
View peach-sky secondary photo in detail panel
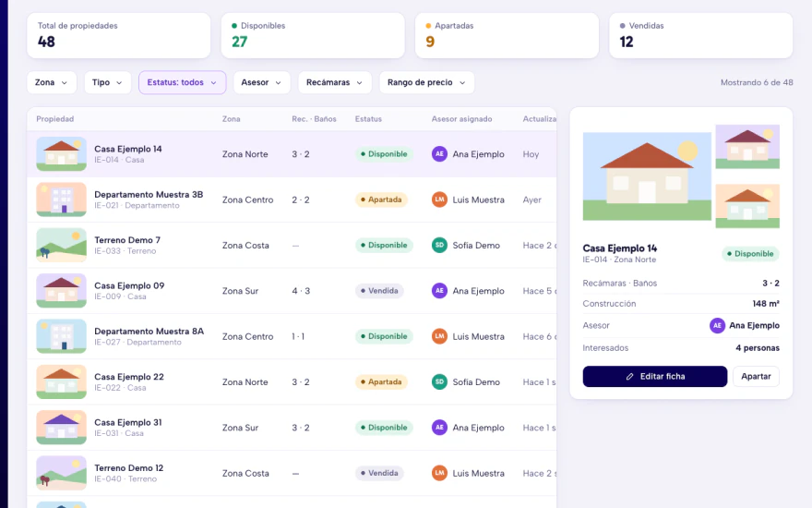[747, 206]
